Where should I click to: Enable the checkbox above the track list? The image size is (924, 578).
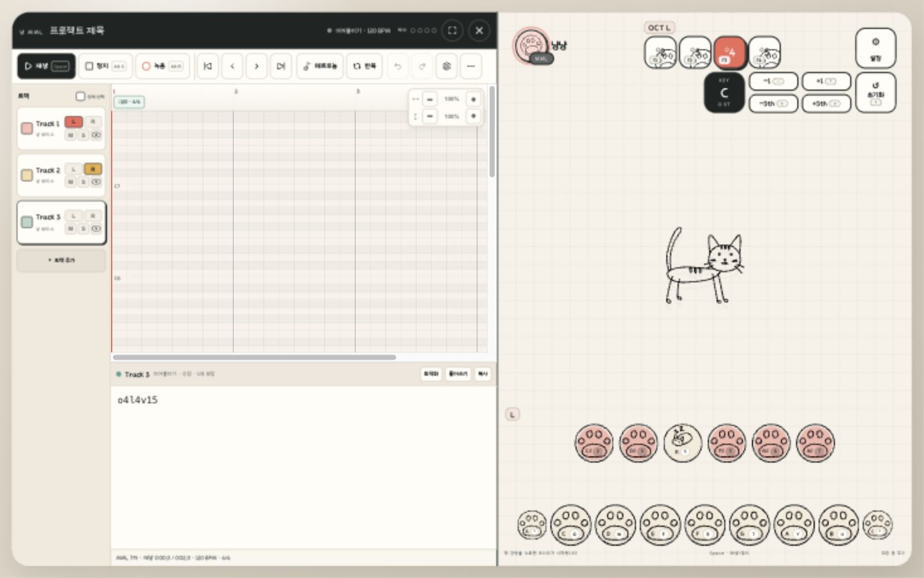[x=80, y=96]
